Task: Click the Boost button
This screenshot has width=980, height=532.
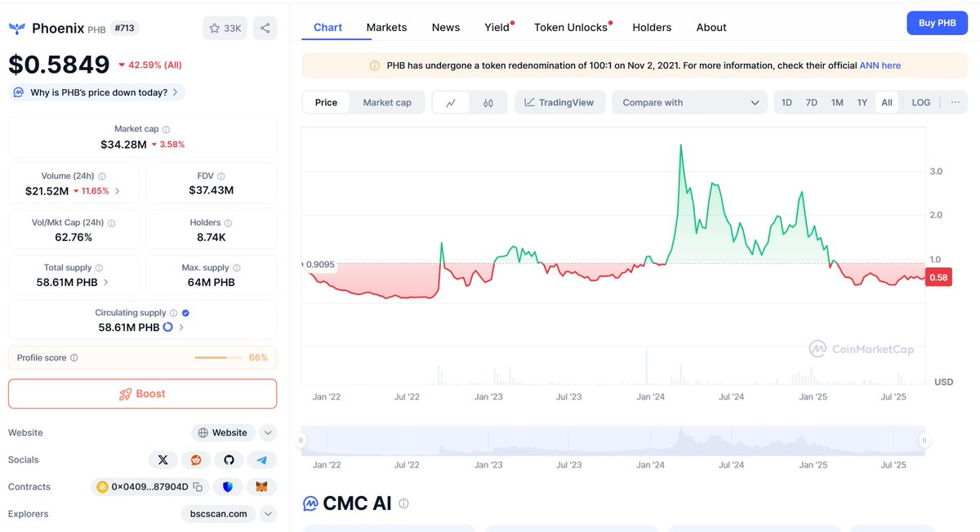Action: click(142, 394)
